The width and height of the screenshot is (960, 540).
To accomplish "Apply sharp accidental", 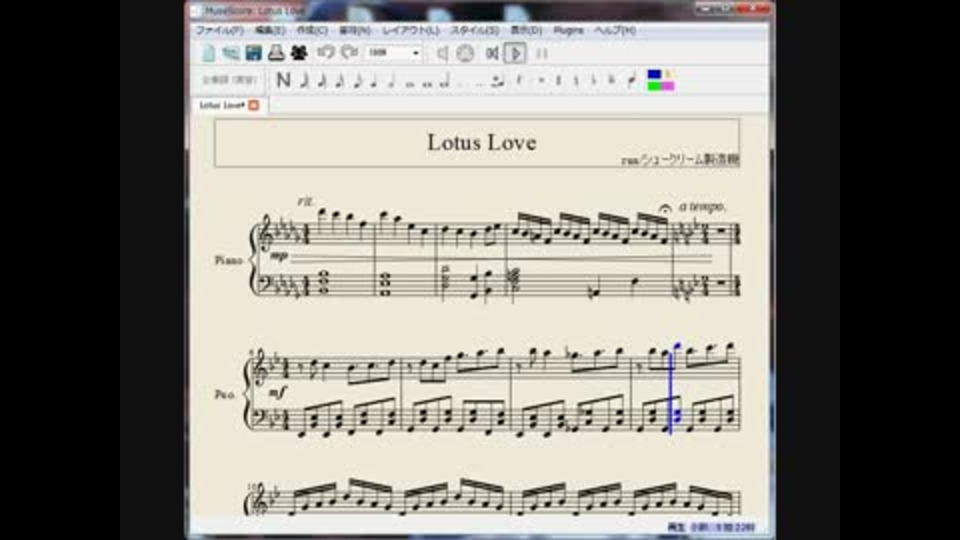I will pos(558,80).
